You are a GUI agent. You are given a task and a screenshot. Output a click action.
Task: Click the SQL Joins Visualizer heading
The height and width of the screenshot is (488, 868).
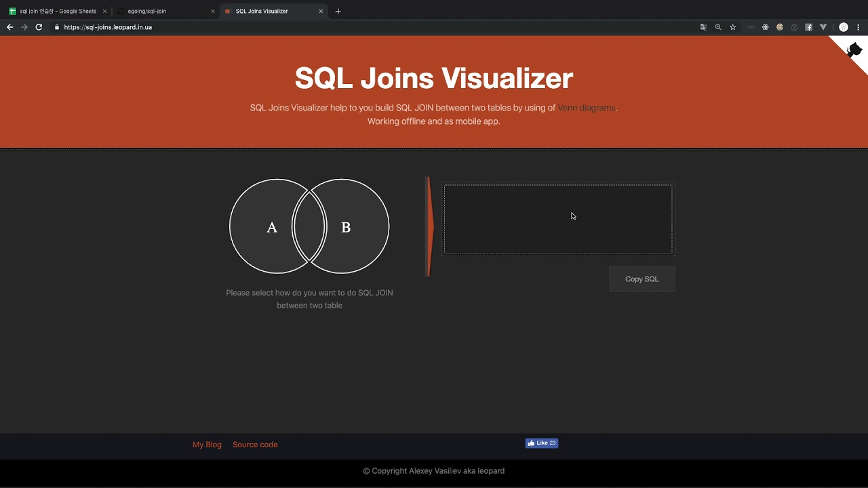pos(434,78)
